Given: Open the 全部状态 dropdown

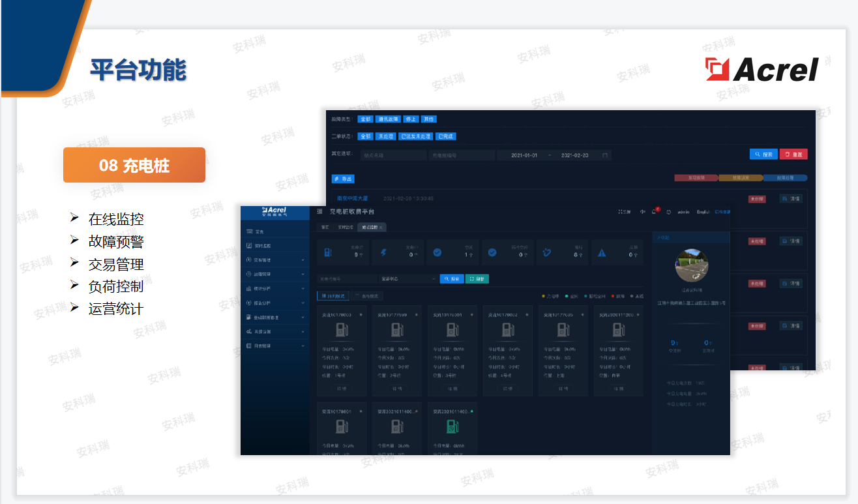Looking at the screenshot, I should pyautogui.click(x=407, y=278).
